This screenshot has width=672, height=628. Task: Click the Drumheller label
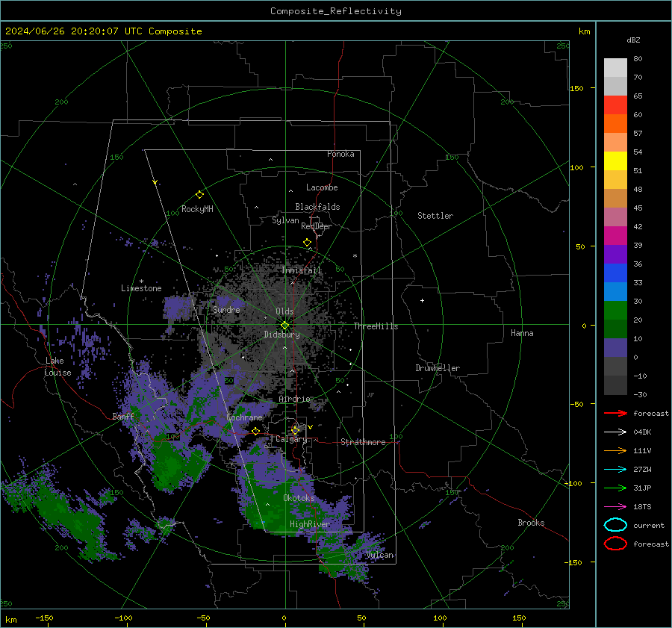pos(438,368)
